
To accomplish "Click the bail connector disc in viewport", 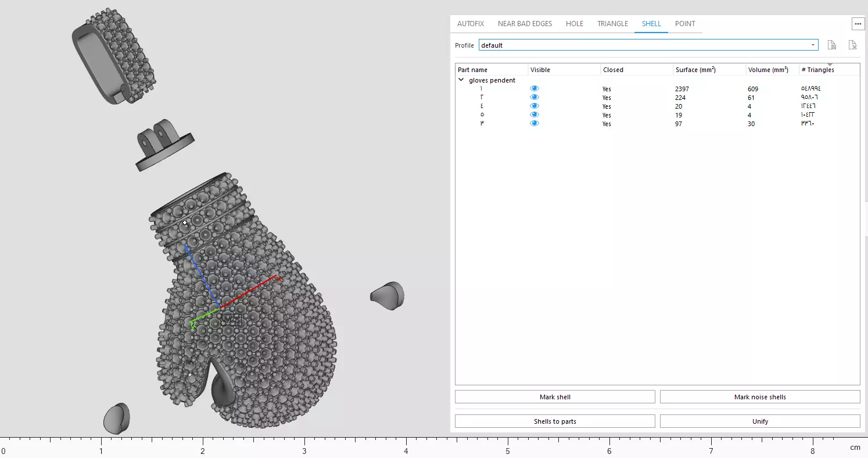I will 164,145.
